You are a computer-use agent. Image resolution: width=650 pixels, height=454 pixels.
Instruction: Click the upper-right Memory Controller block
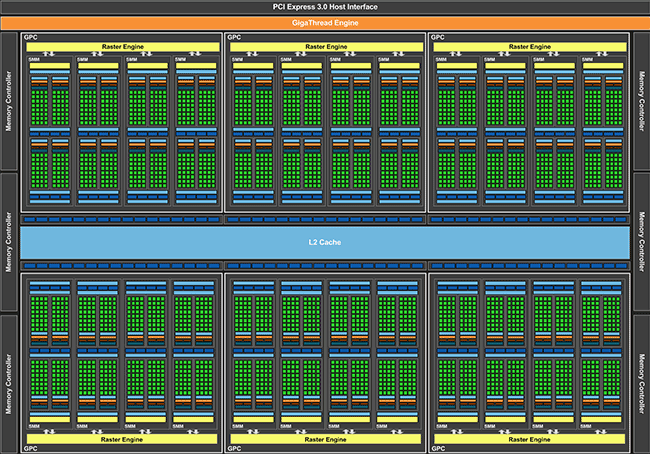[641, 101]
